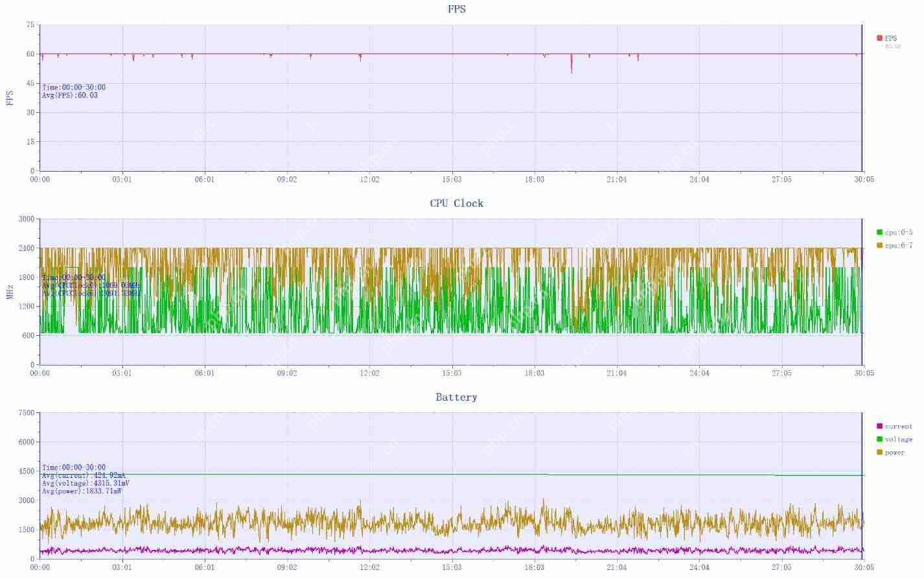
Task: Select the CPU Clock chart title
Action: click(x=456, y=203)
